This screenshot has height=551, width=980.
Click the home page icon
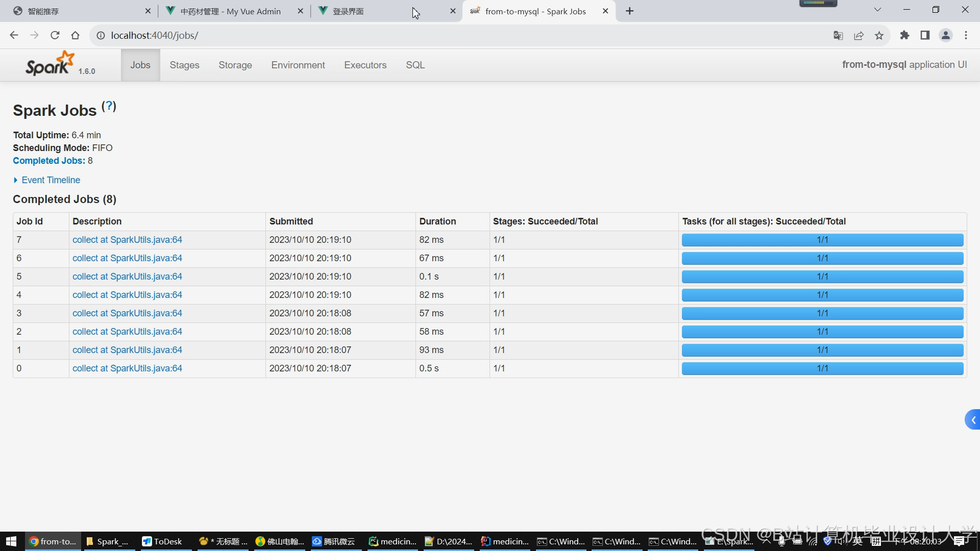(x=76, y=35)
